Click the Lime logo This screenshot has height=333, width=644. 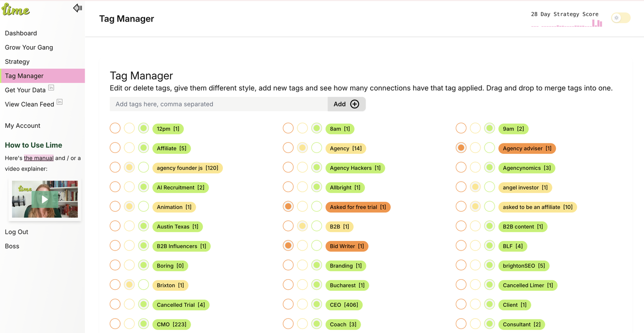click(16, 9)
